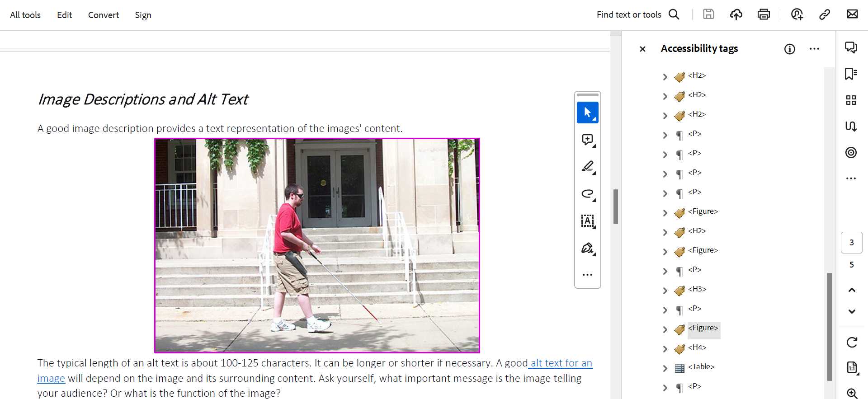Open Accessibility tags options menu
The image size is (868, 399).
[814, 49]
